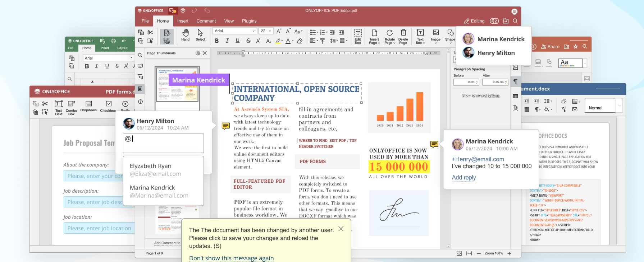Click the Rotate Page icon

click(x=390, y=37)
